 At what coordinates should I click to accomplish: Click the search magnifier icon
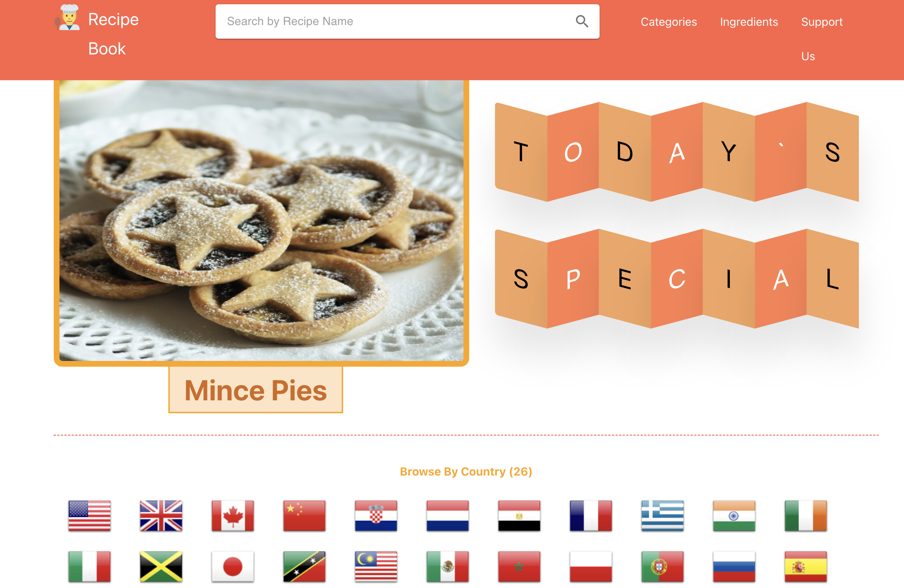coord(582,21)
